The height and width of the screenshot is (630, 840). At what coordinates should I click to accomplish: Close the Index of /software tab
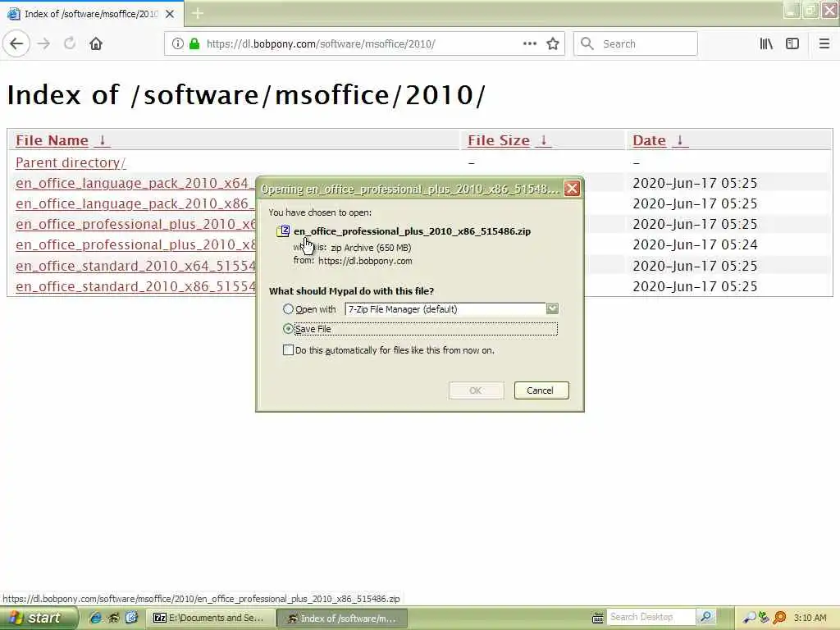pyautogui.click(x=170, y=14)
